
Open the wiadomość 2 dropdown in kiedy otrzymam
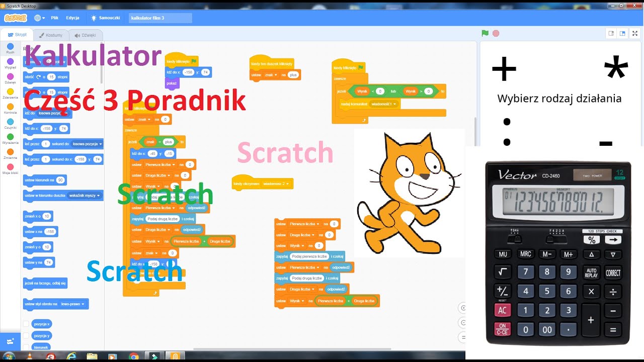pos(275,184)
